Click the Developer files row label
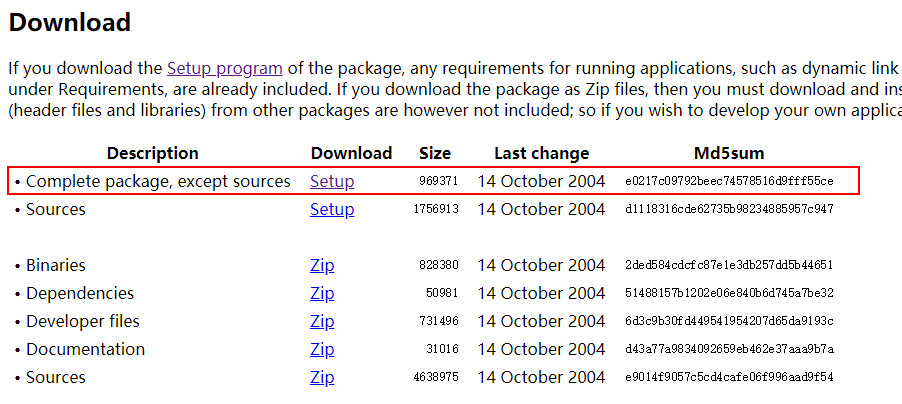 [83, 321]
